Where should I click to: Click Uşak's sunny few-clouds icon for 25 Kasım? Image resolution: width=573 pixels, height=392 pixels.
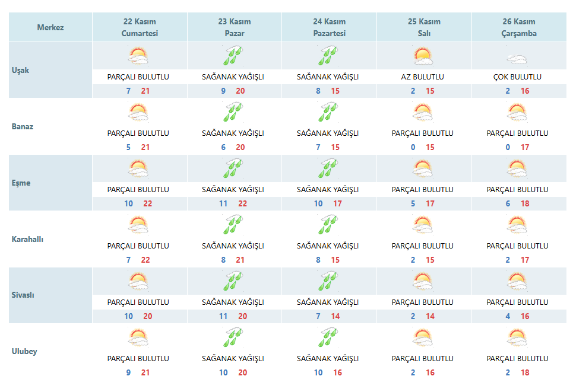(x=423, y=56)
